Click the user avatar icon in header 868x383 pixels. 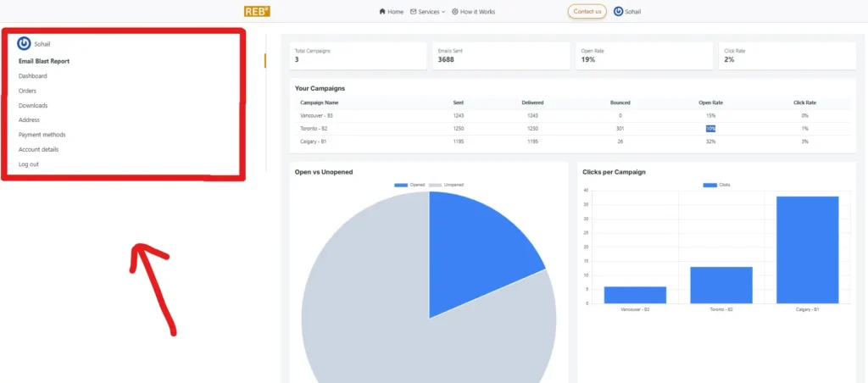[x=618, y=12]
